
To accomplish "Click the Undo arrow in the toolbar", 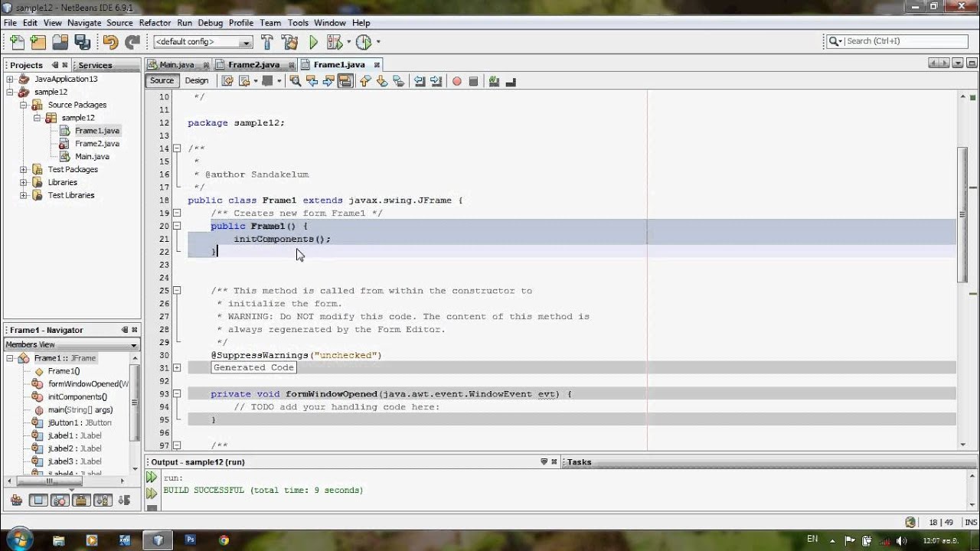I will (110, 42).
